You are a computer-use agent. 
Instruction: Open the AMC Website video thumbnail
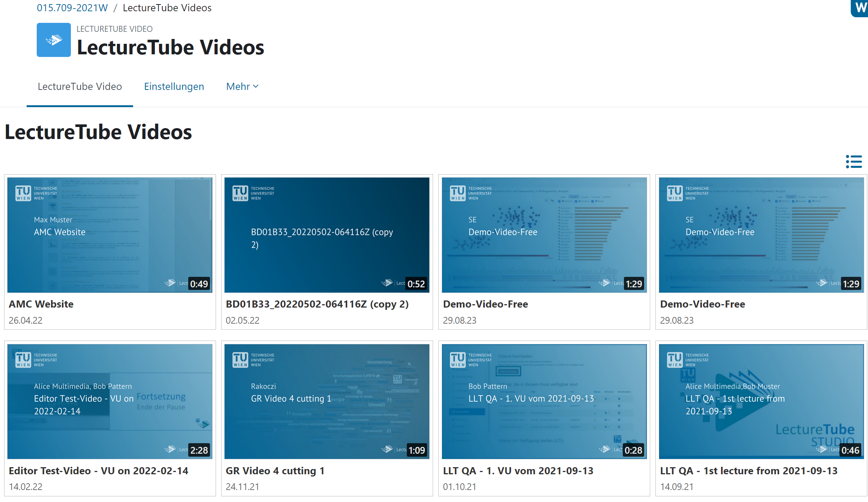pos(110,235)
